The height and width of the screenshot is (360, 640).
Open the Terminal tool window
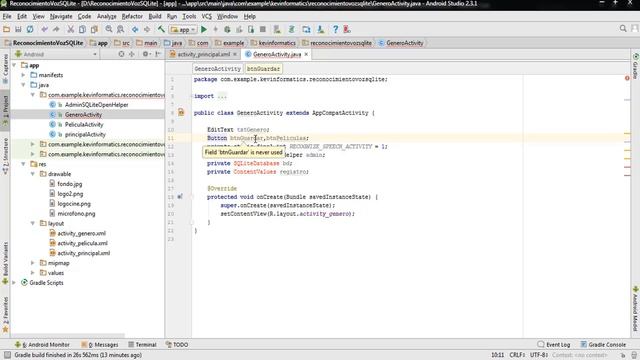(x=142, y=344)
